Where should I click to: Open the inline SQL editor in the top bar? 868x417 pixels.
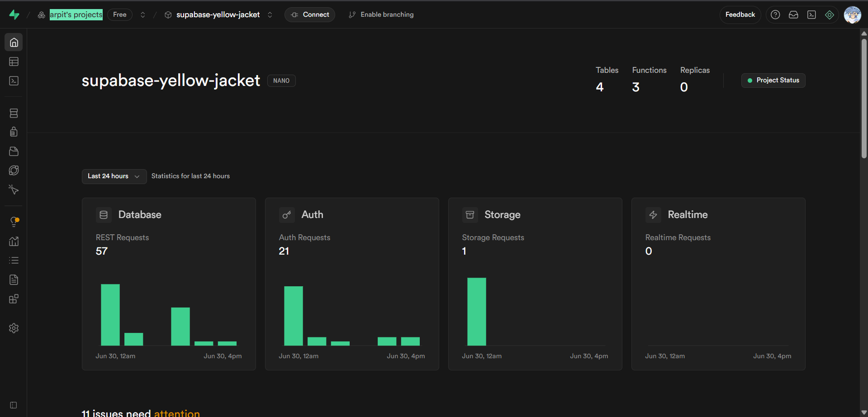tap(811, 15)
